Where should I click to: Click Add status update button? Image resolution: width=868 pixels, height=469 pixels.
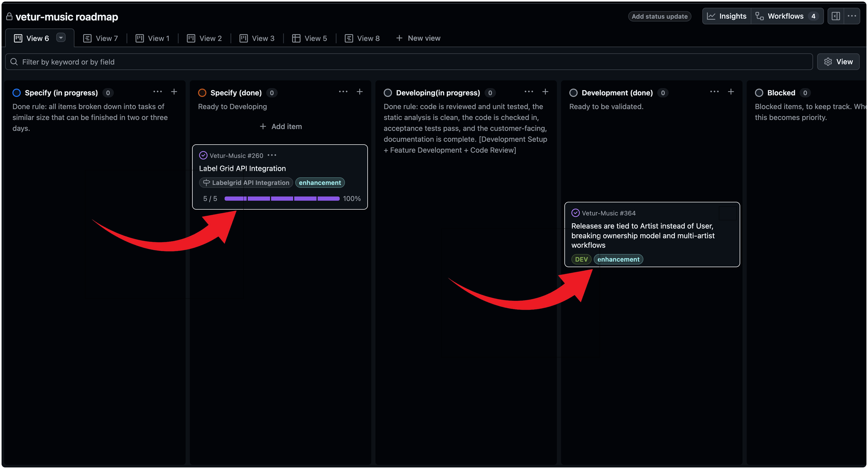(659, 16)
